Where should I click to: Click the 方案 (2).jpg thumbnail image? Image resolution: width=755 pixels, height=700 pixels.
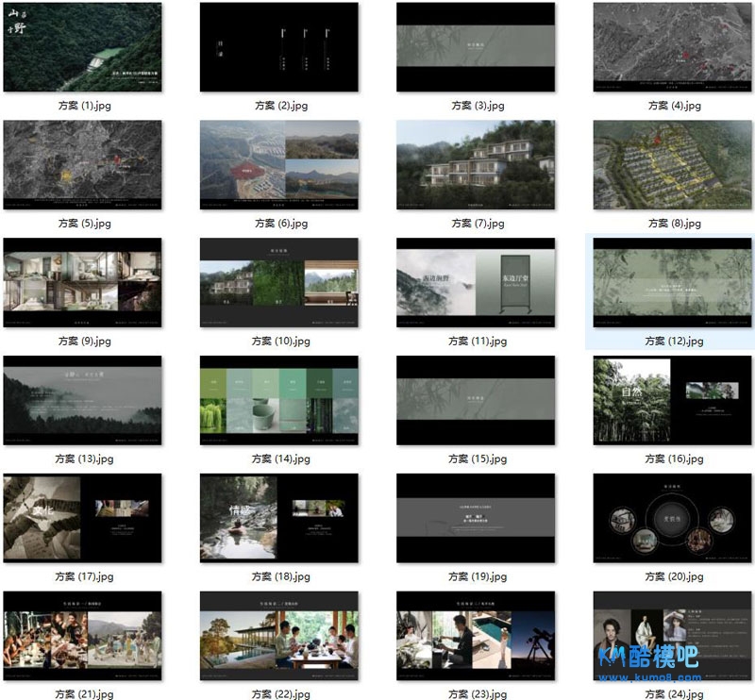[279, 47]
